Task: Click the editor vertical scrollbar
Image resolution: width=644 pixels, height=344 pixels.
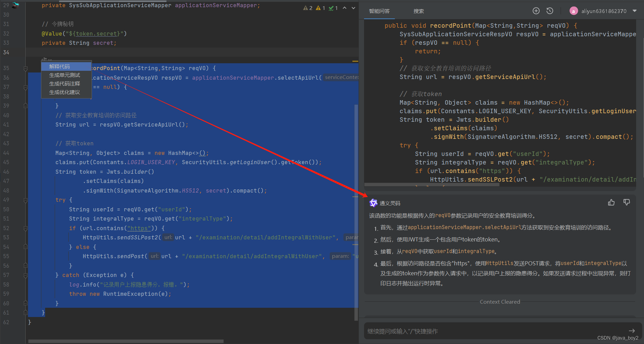Action: pos(356,212)
